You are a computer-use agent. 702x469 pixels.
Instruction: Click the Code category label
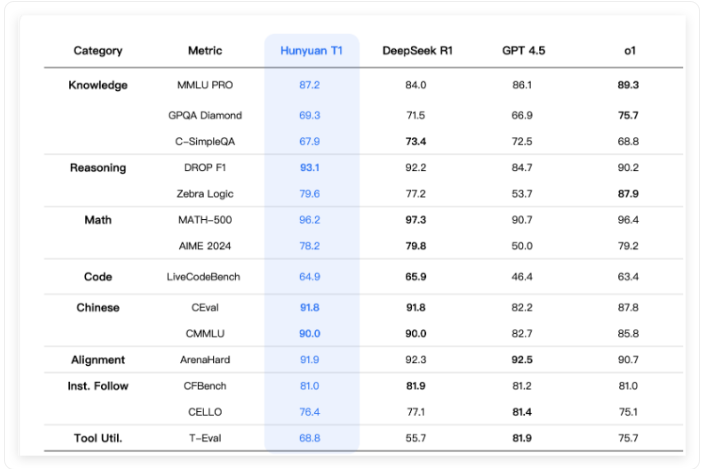[x=98, y=277]
